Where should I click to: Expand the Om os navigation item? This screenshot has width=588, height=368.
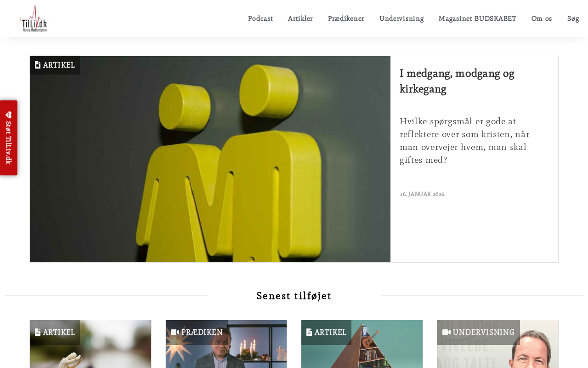click(542, 18)
